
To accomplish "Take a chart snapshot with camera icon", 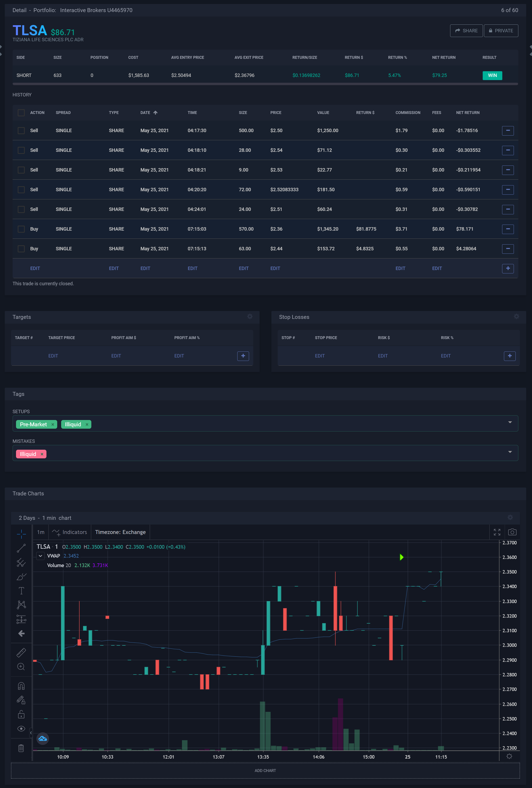I will [x=512, y=532].
